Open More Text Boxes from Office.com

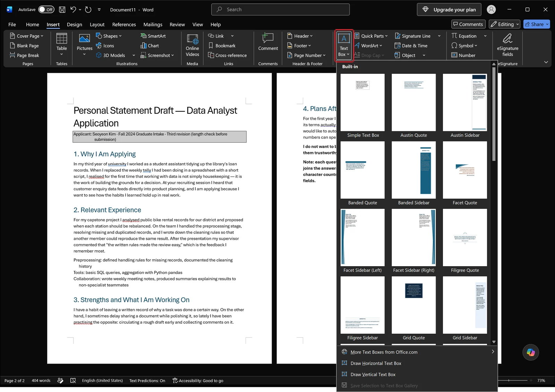coord(417,352)
